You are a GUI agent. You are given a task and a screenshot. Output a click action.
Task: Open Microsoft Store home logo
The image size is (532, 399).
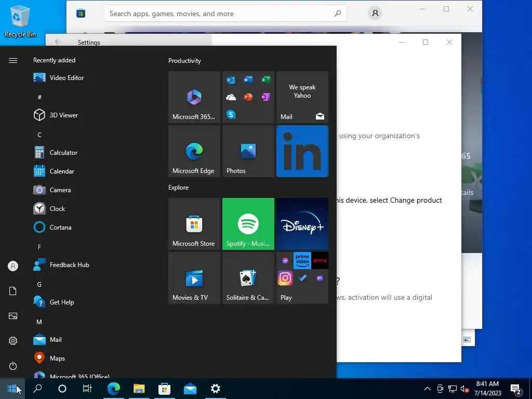81,13
